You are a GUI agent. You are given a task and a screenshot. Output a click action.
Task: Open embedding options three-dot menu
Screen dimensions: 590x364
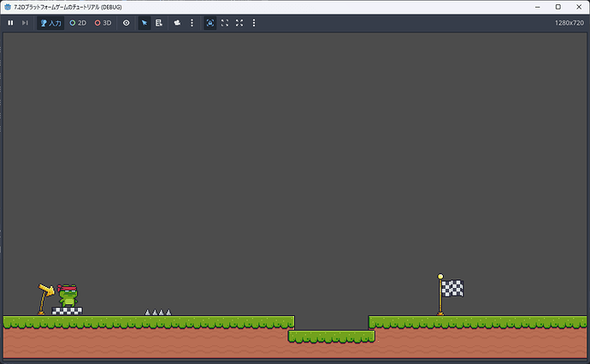[254, 23]
